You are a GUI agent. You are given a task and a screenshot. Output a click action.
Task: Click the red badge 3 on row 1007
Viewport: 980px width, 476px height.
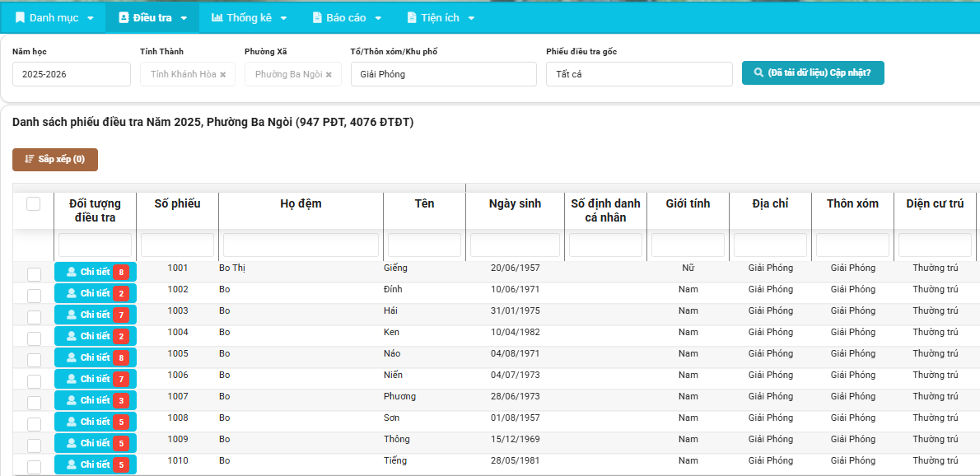(121, 399)
